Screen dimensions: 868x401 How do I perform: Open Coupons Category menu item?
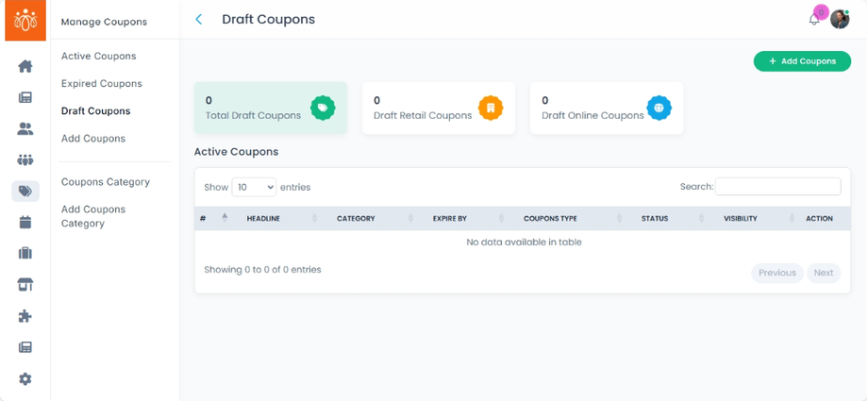point(105,181)
